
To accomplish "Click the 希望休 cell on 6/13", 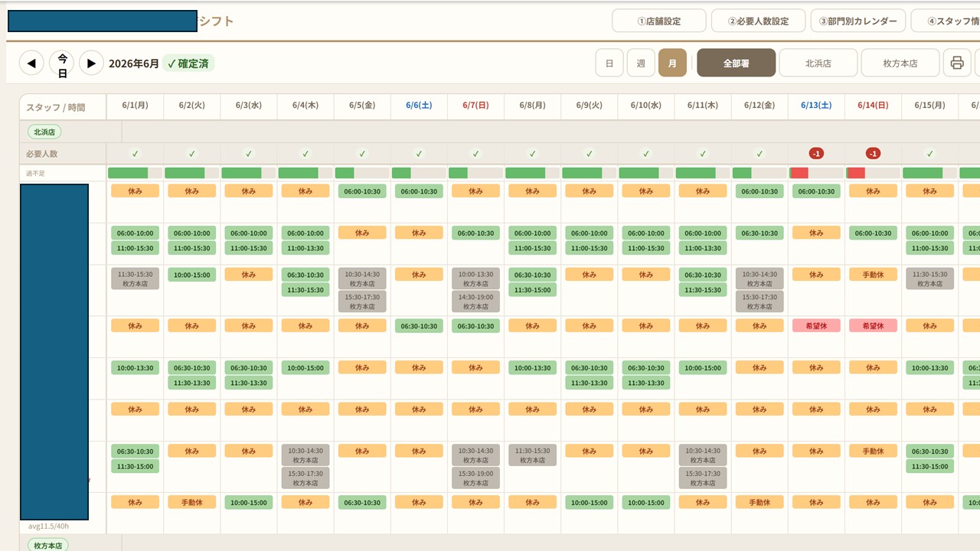I will coord(816,325).
